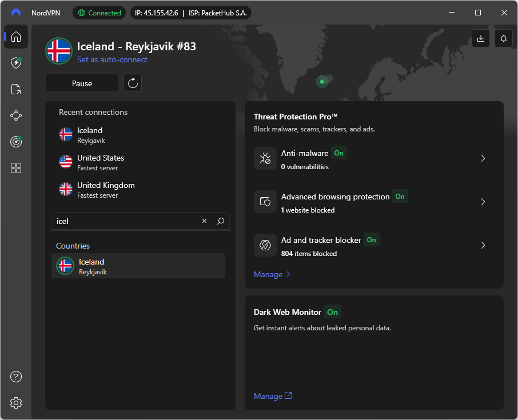Viewport: 518px width, 420px height.
Task: Open Meshnet from the sidebar
Action: pyautogui.click(x=16, y=115)
